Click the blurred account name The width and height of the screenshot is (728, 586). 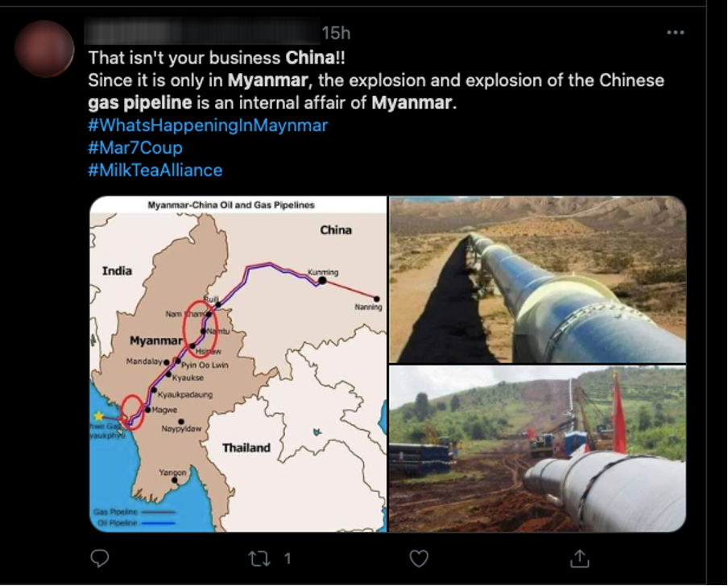pyautogui.click(x=202, y=32)
